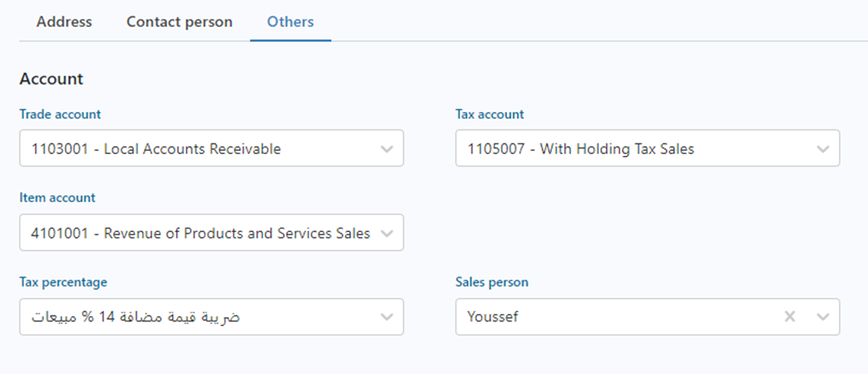868x374 pixels.
Task: Click the Account section heading
Action: pyautogui.click(x=51, y=79)
